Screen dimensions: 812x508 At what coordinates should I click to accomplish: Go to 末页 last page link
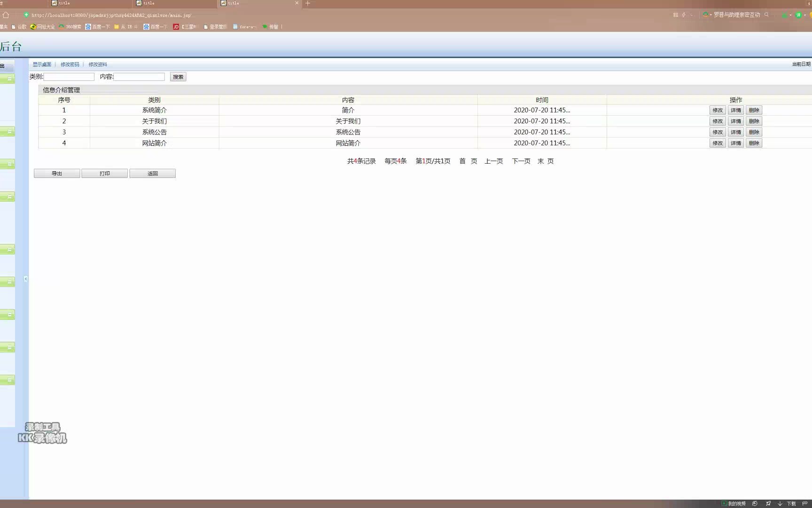[546, 161]
